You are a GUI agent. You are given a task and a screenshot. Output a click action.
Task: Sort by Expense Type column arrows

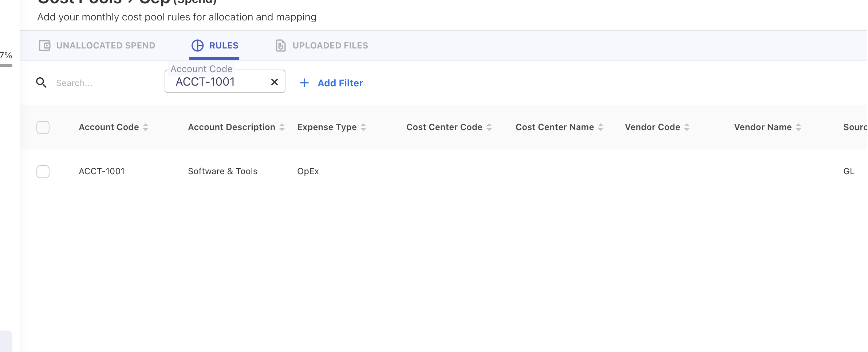point(363,127)
